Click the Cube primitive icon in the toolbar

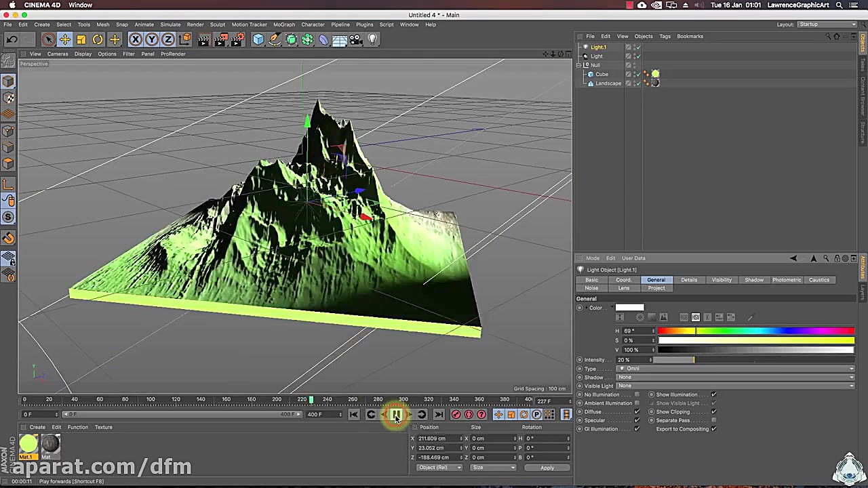point(258,39)
